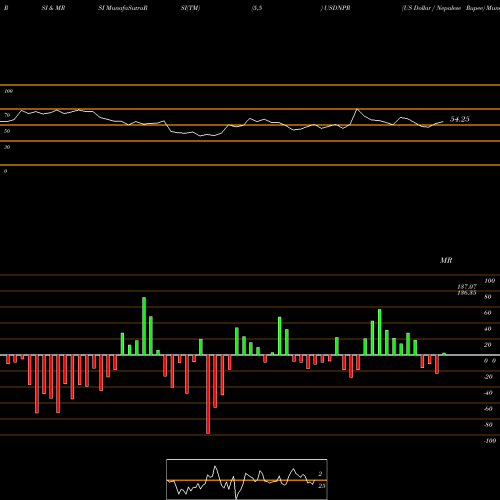Click the MR axis label -80

click(x=488, y=425)
